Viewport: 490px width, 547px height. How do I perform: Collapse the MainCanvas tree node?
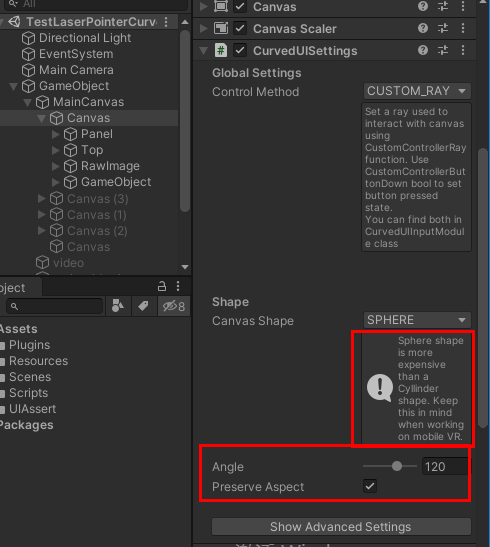tap(28, 102)
